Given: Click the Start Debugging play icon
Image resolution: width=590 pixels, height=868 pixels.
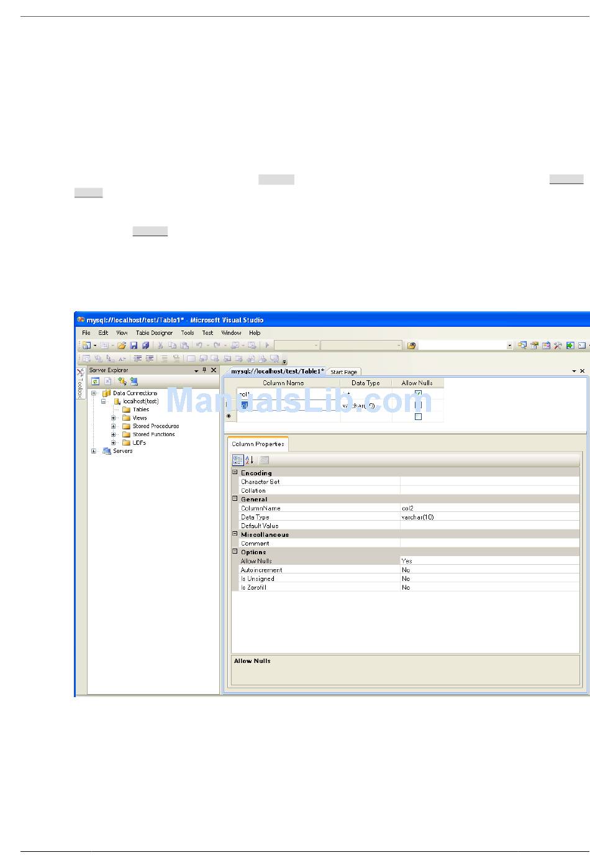Looking at the screenshot, I should pos(267,345).
